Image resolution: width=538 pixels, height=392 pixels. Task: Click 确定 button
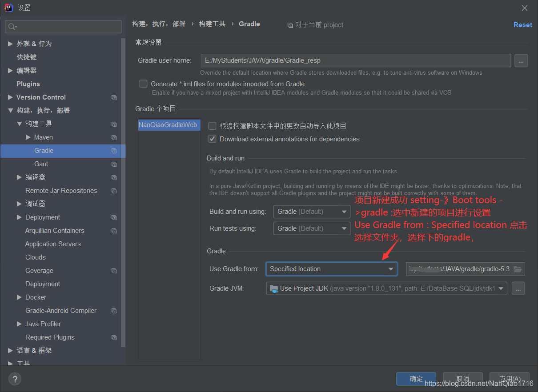click(416, 379)
